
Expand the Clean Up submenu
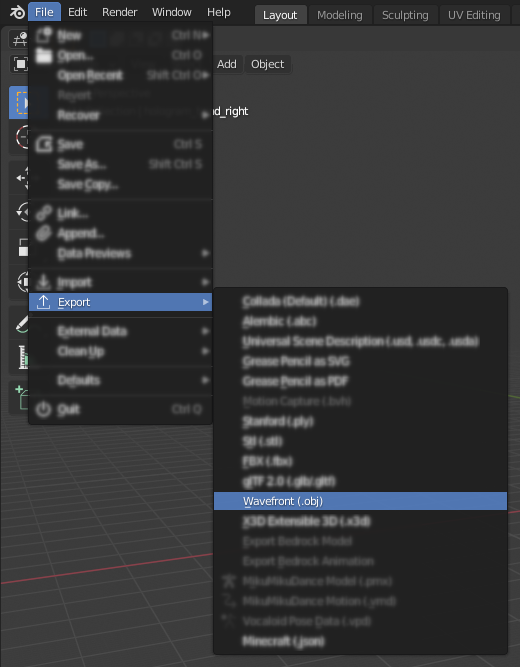click(x=121, y=351)
